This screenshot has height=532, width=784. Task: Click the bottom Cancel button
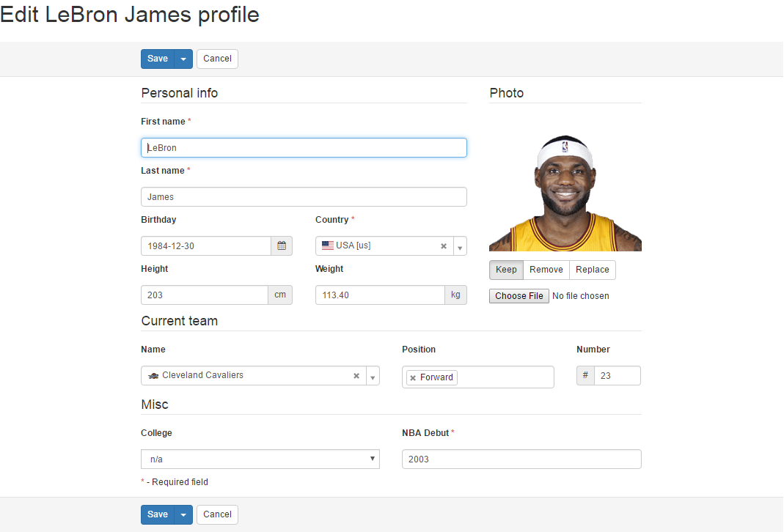(217, 514)
